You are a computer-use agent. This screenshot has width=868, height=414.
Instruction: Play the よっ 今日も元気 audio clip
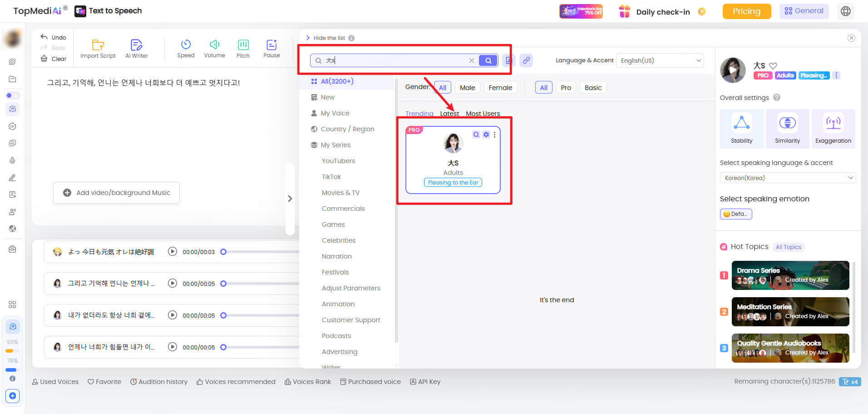click(x=172, y=251)
